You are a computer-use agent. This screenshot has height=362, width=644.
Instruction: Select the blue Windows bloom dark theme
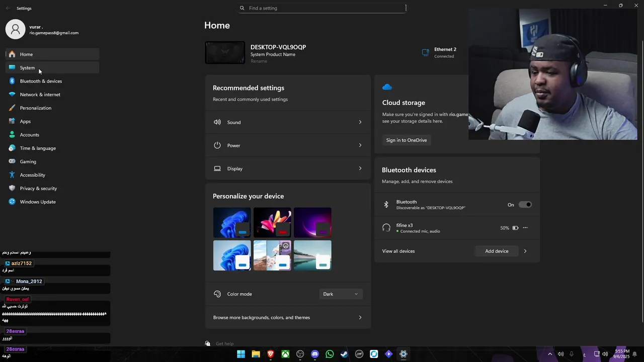point(232,222)
